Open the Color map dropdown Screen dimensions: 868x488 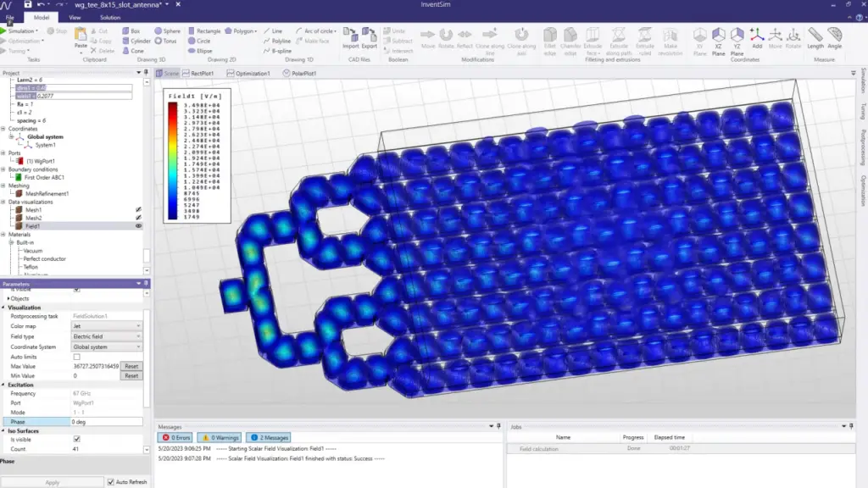point(107,326)
